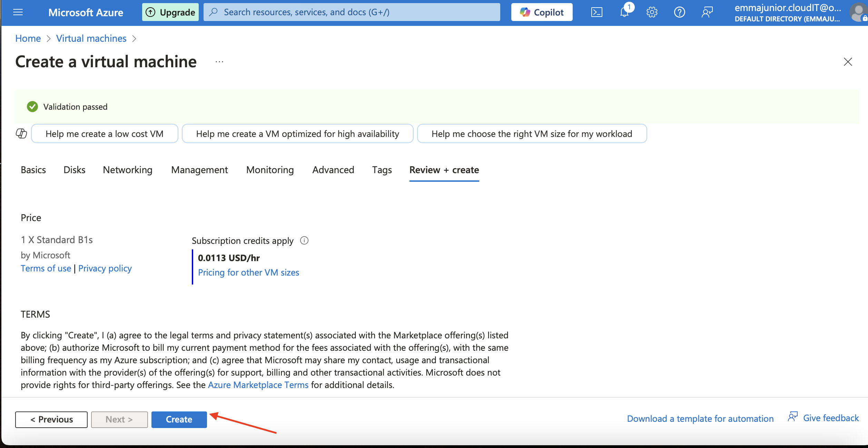Switch to the Basics tab
This screenshot has height=448, width=868.
click(x=33, y=170)
